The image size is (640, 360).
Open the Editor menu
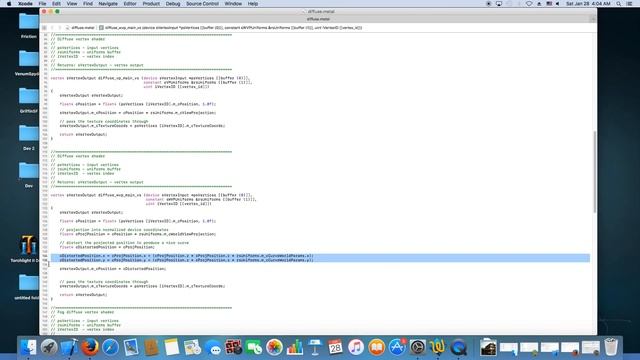(130, 4)
